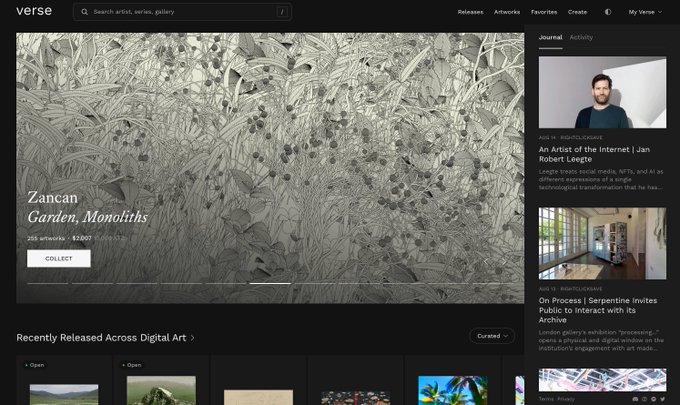The image size is (680, 405).
Task: Open the third journal article thumbnail
Action: (x=602, y=380)
